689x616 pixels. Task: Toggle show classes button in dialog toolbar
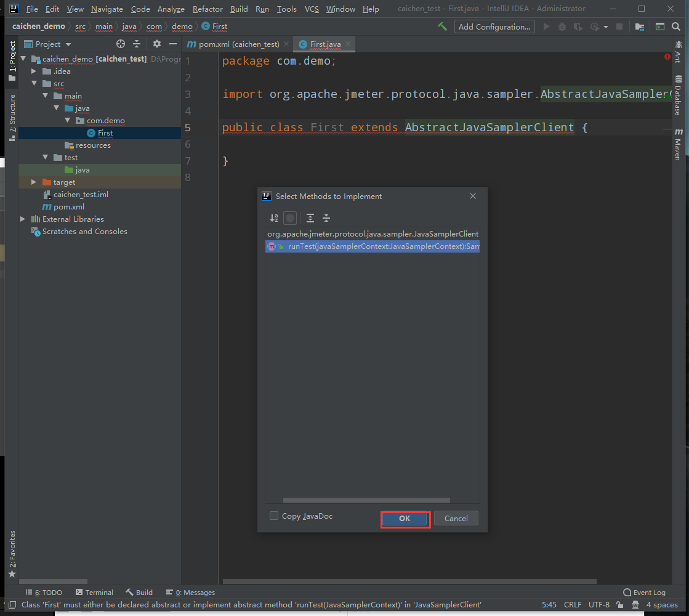click(x=290, y=217)
